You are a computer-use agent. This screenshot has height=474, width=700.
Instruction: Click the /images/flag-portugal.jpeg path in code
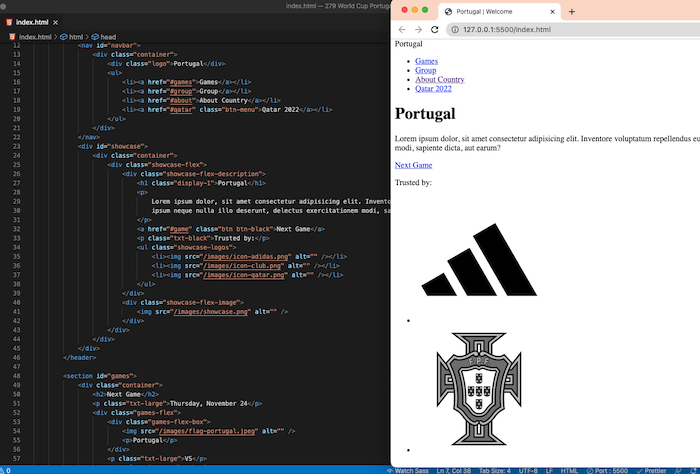pyautogui.click(x=207, y=431)
